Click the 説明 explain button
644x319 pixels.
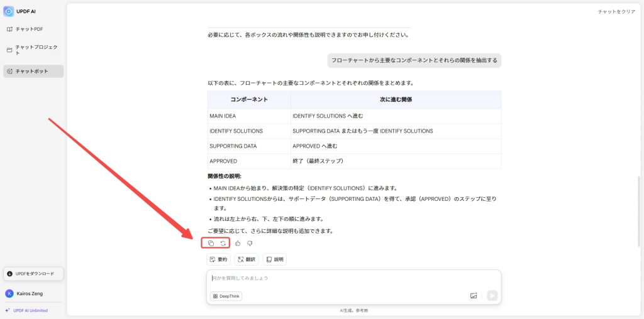pyautogui.click(x=274, y=259)
